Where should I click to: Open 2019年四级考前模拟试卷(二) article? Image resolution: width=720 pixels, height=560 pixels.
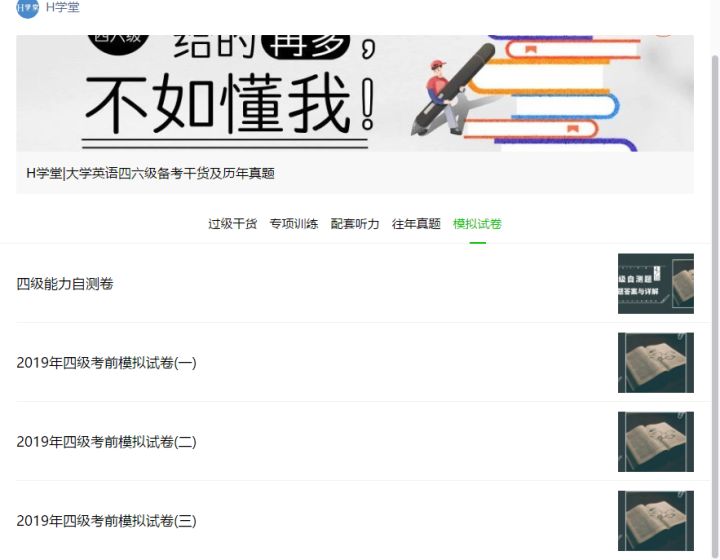pos(107,442)
